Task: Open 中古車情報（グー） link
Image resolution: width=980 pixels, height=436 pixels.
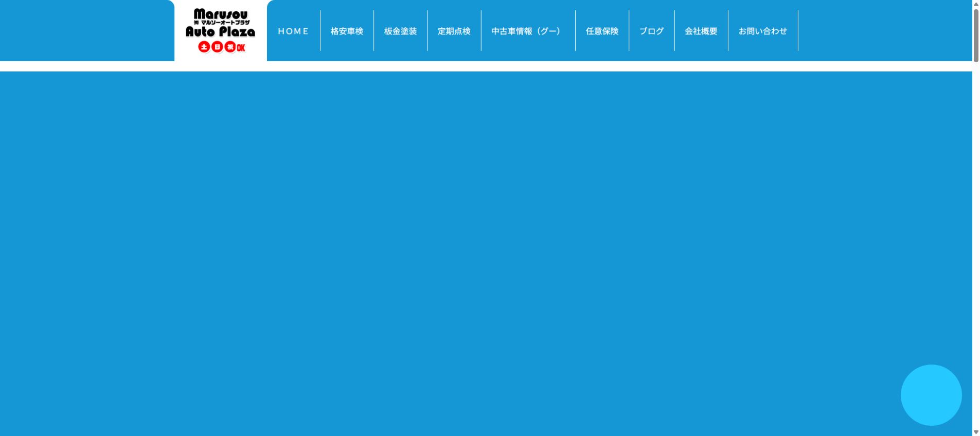Action: tap(528, 31)
